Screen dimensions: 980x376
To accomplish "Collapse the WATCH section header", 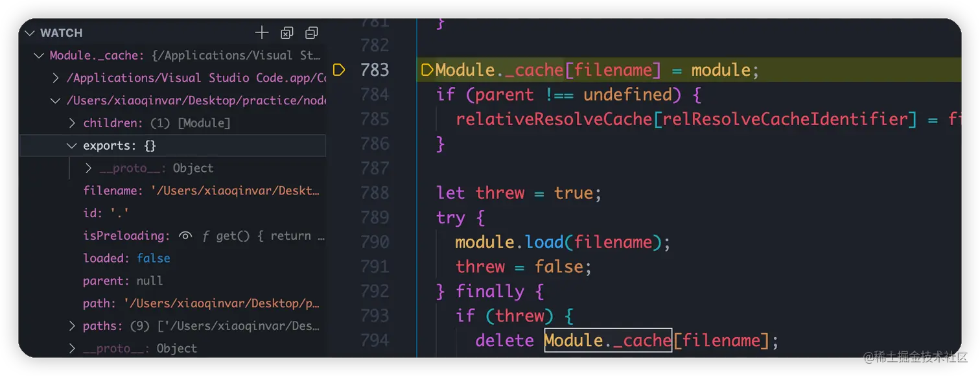I will pos(29,32).
